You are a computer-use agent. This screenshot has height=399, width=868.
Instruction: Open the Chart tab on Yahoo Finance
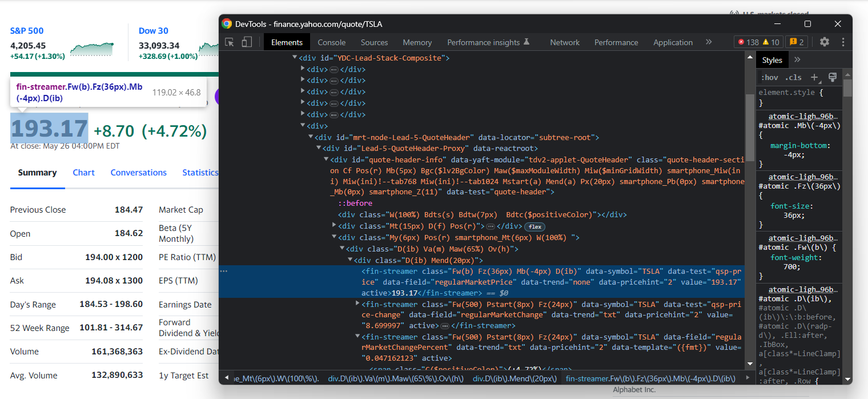tap(83, 173)
